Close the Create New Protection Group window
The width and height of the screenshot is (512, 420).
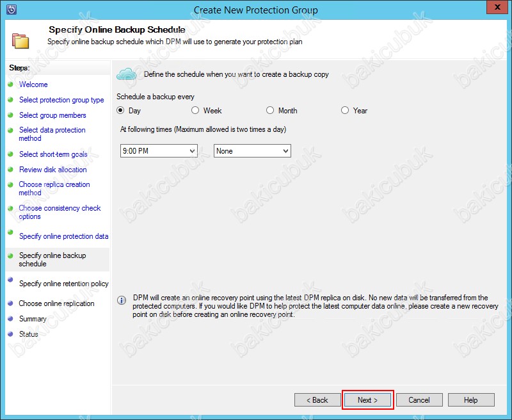[497, 7]
